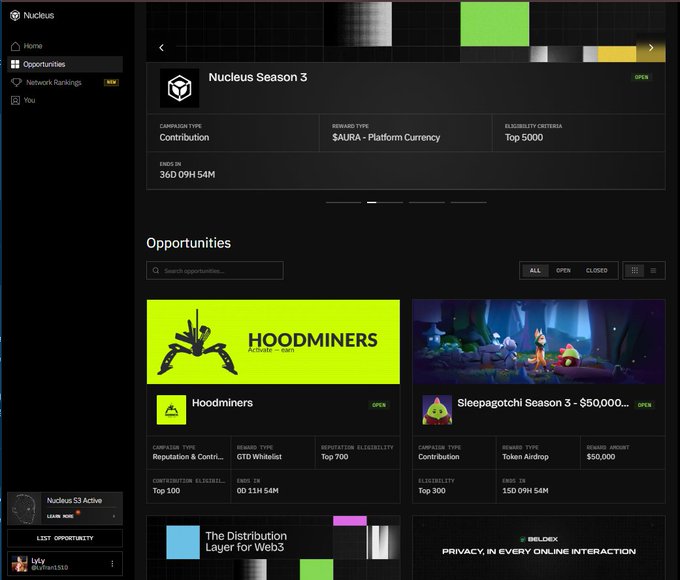The width and height of the screenshot is (680, 580).
Task: Open the Home sidebar item
Action: pos(65,46)
